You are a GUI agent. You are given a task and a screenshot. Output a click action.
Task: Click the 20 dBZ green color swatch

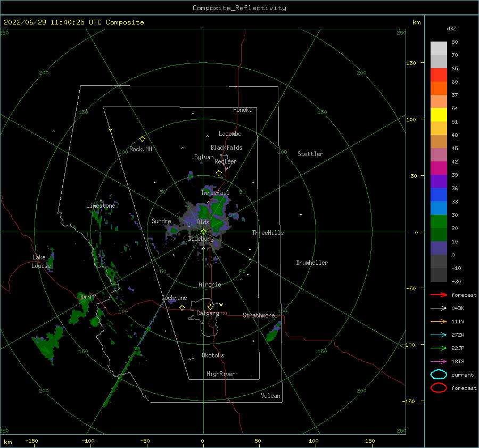click(439, 222)
